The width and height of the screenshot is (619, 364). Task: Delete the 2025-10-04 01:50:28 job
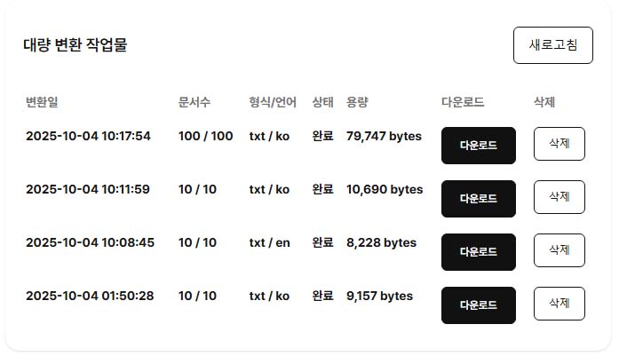[559, 304]
